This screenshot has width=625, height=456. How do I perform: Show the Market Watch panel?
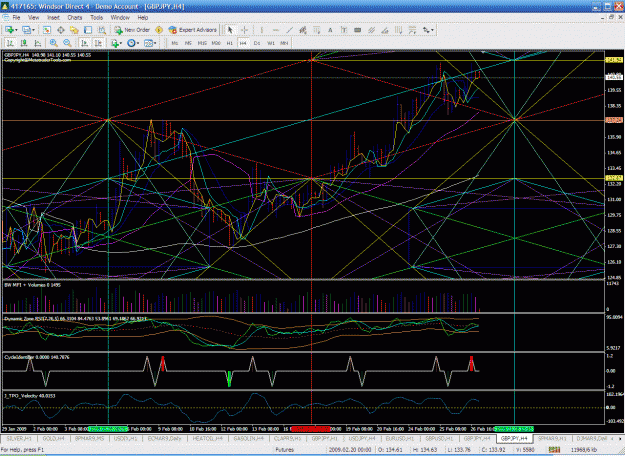click(47, 30)
